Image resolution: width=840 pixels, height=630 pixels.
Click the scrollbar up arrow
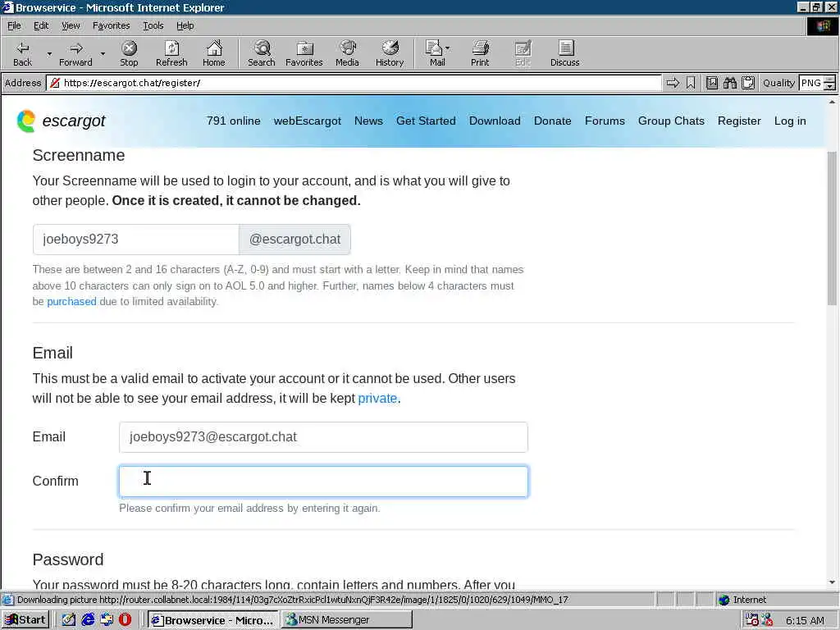832,101
